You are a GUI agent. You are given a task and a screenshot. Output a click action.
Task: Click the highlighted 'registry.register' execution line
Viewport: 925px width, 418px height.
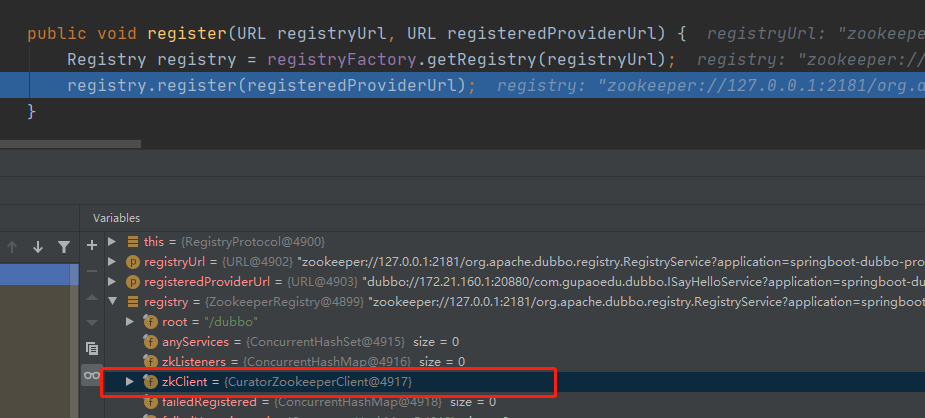462,85
